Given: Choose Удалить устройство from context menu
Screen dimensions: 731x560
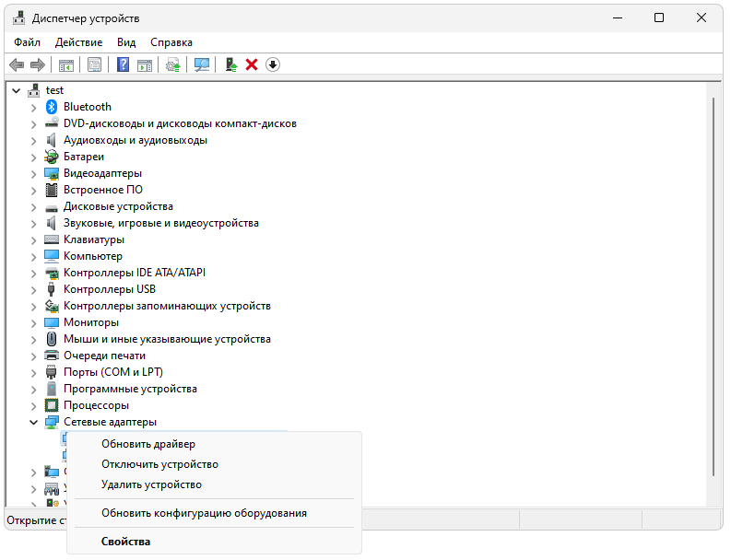Looking at the screenshot, I should tap(215, 485).
